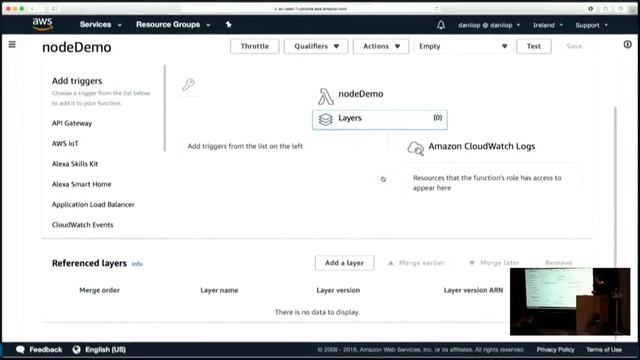Image resolution: width=640 pixels, height=360 pixels.
Task: Click the Feedback speech bubble icon
Action: coord(20,350)
